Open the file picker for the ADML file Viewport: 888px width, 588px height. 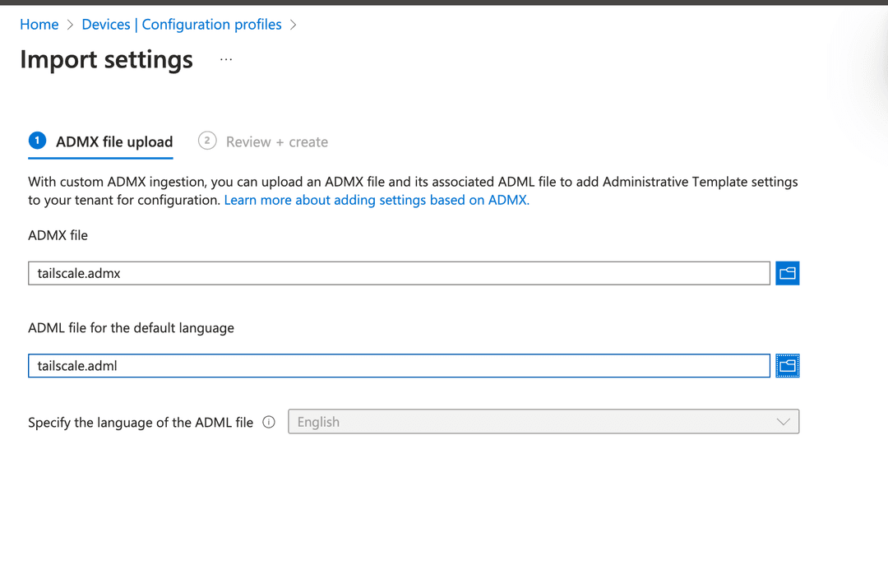(x=787, y=365)
